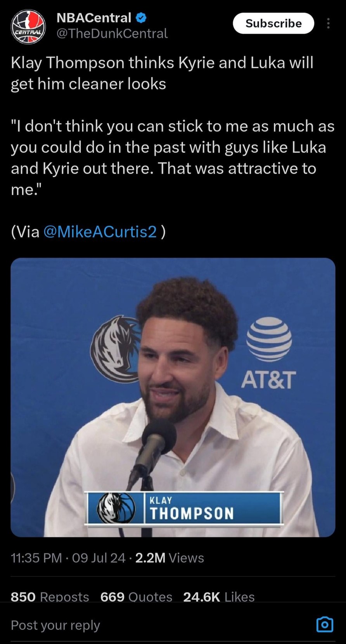
Task: Tap the @TheDunkCentral handle
Action: 112,34
